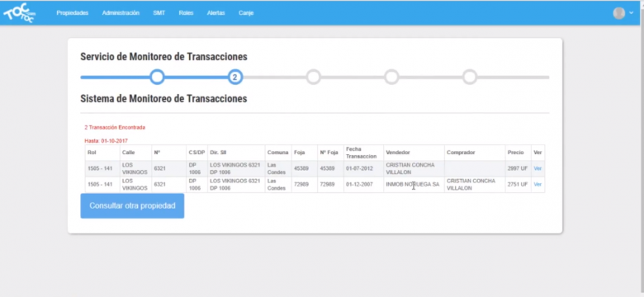Select the Roles menu item
This screenshot has width=644, height=297.
coord(186,13)
